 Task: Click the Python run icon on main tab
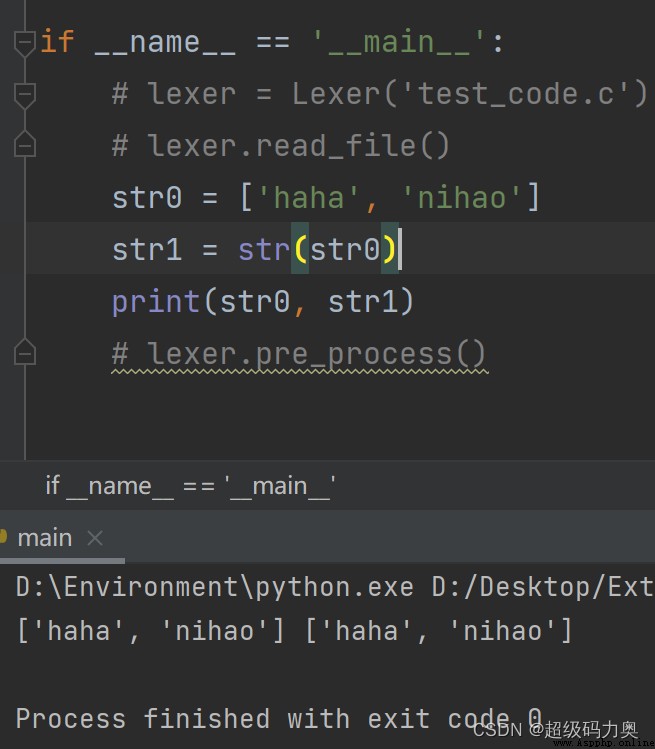coord(3,536)
